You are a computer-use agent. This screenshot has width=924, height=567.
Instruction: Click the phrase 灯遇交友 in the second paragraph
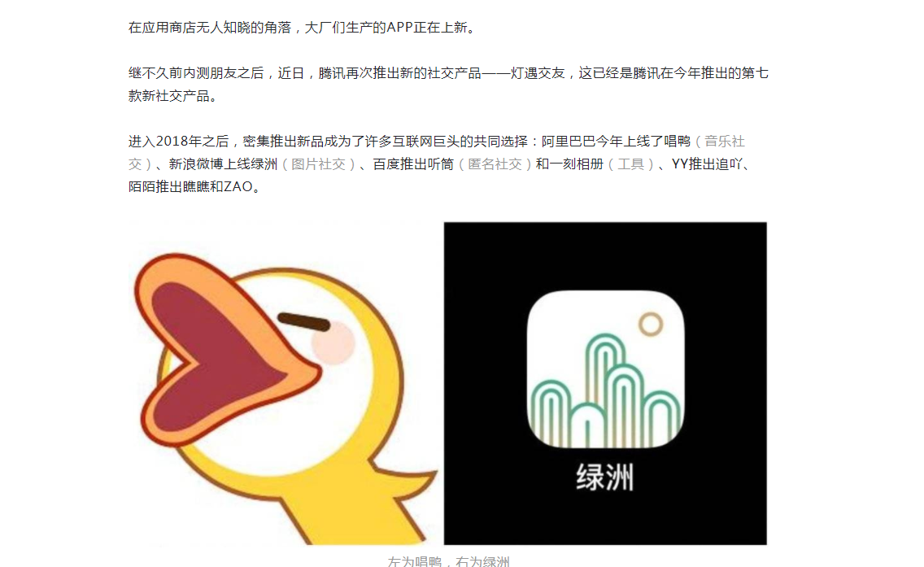[538, 74]
